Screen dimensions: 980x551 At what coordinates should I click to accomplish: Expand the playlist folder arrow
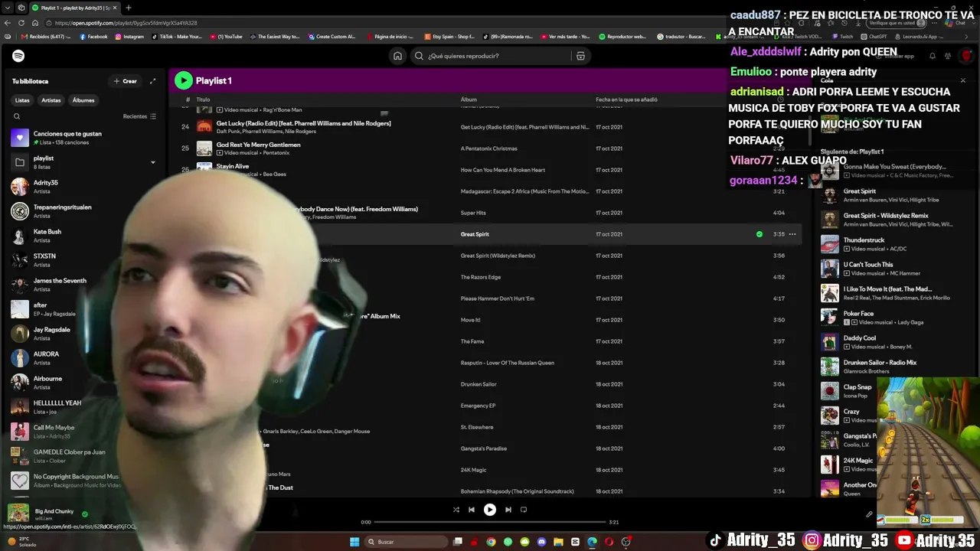[152, 162]
